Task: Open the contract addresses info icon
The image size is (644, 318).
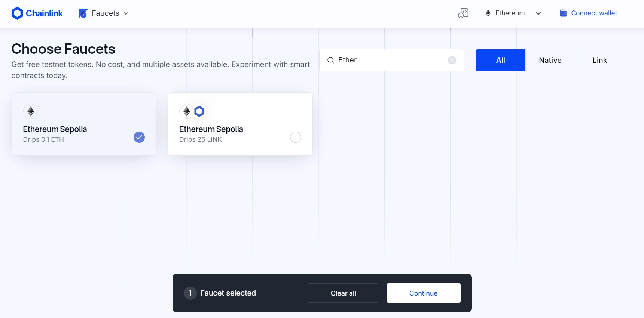Action: [463, 13]
